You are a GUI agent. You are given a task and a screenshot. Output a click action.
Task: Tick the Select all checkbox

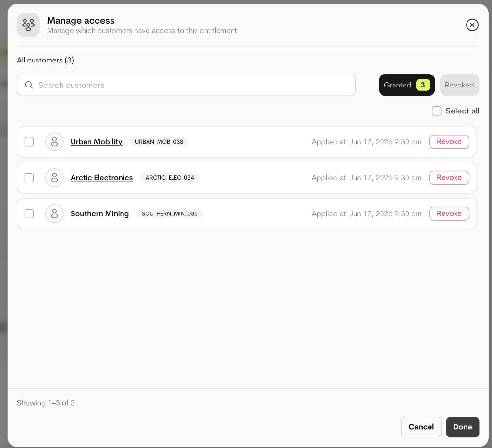[436, 111]
